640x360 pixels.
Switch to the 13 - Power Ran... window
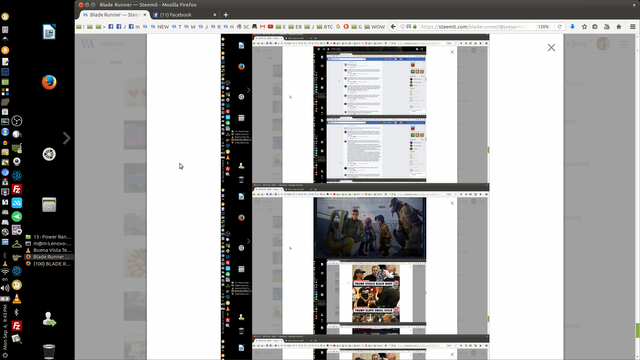click(49, 237)
